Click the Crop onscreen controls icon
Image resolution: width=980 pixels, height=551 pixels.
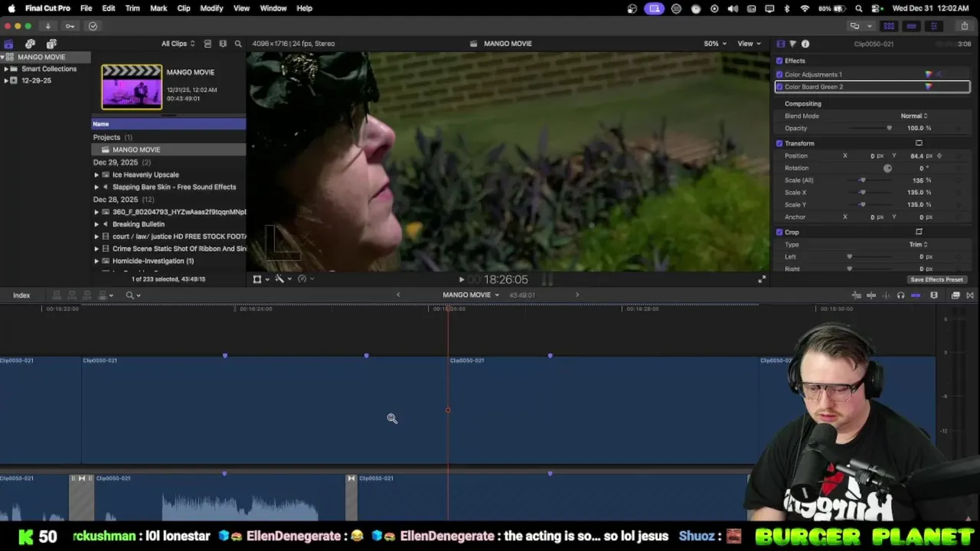pyautogui.click(x=919, y=232)
